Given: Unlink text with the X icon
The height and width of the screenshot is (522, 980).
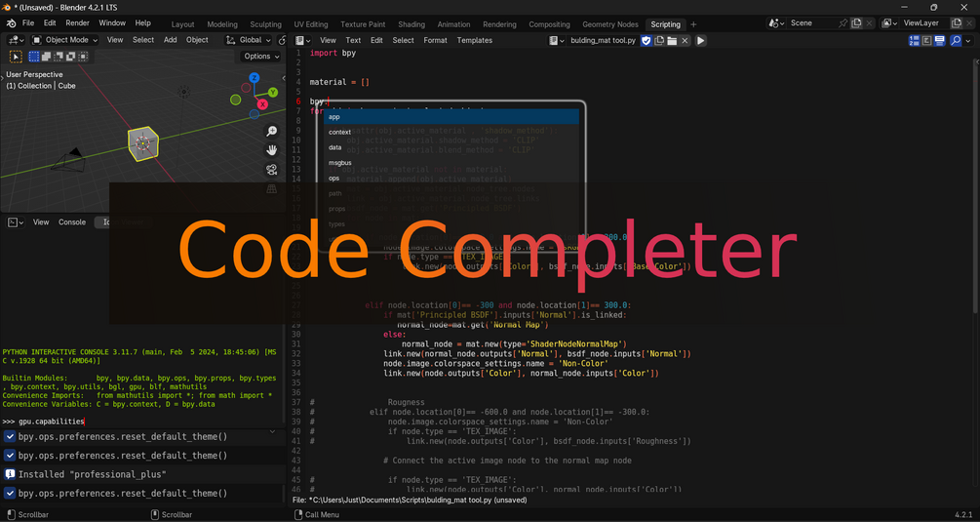Looking at the screenshot, I should tap(685, 41).
